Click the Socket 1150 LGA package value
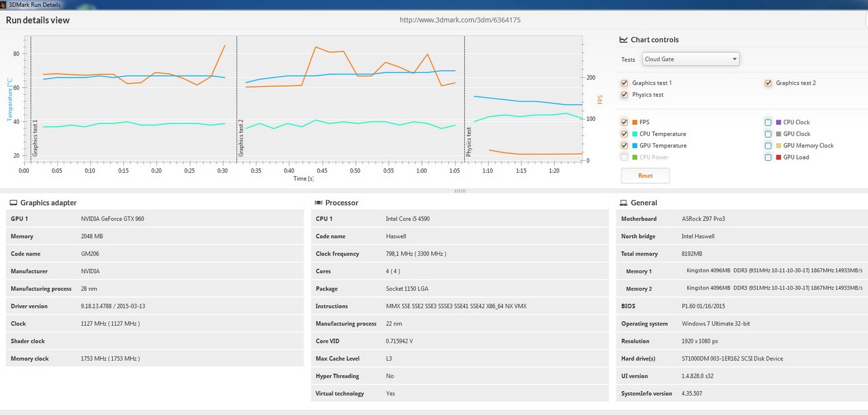This screenshot has width=868, height=415. pyautogui.click(x=407, y=289)
